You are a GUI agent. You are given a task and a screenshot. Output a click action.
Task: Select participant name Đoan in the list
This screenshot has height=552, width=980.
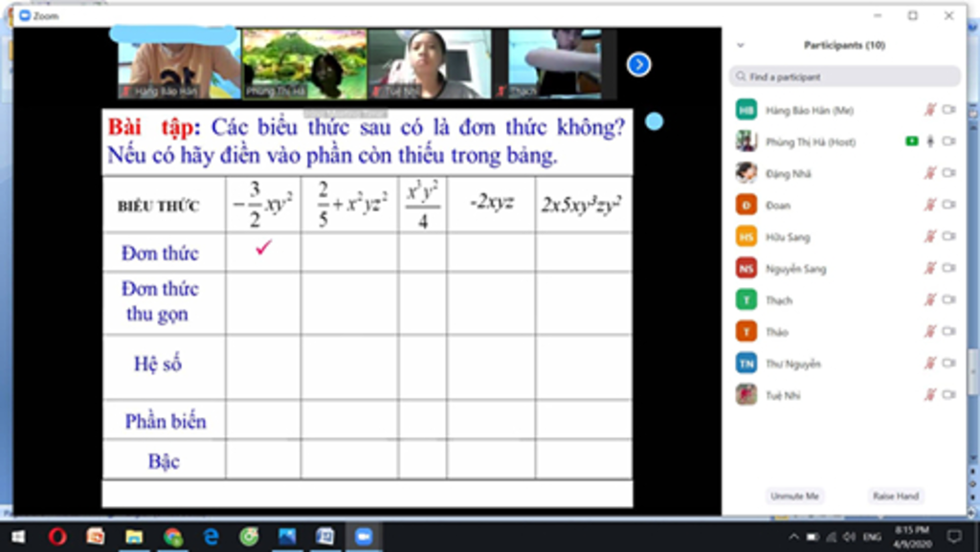click(777, 206)
